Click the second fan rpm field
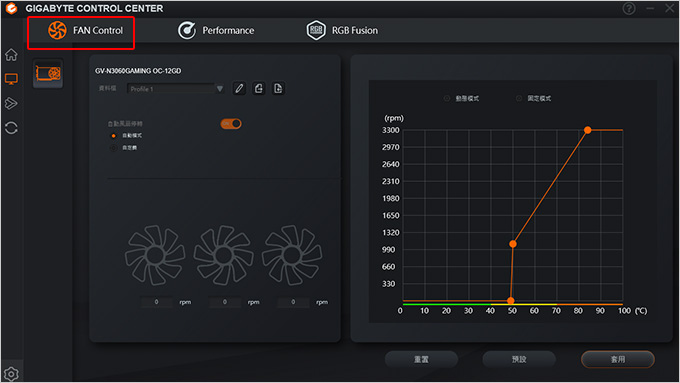This screenshot has height=383, width=680. 225,302
